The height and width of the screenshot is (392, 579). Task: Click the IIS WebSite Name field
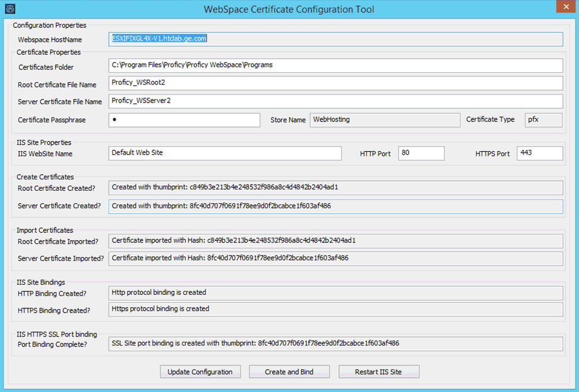click(225, 153)
